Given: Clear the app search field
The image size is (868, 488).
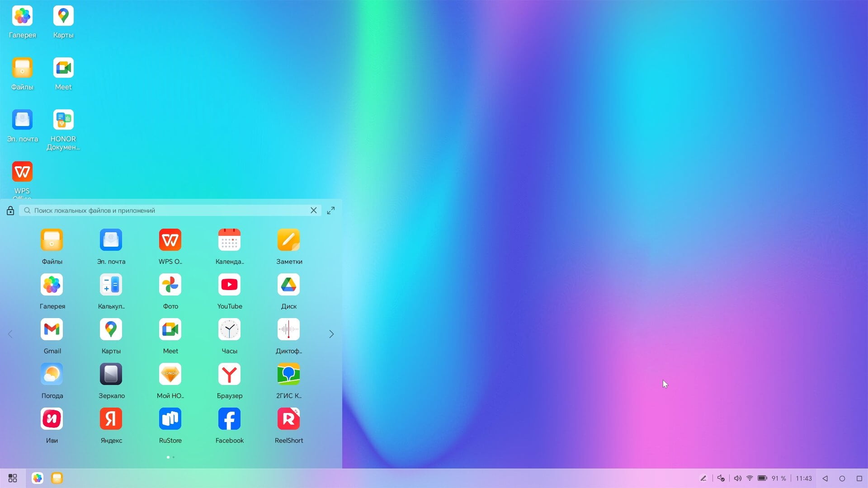Looking at the screenshot, I should (x=313, y=210).
